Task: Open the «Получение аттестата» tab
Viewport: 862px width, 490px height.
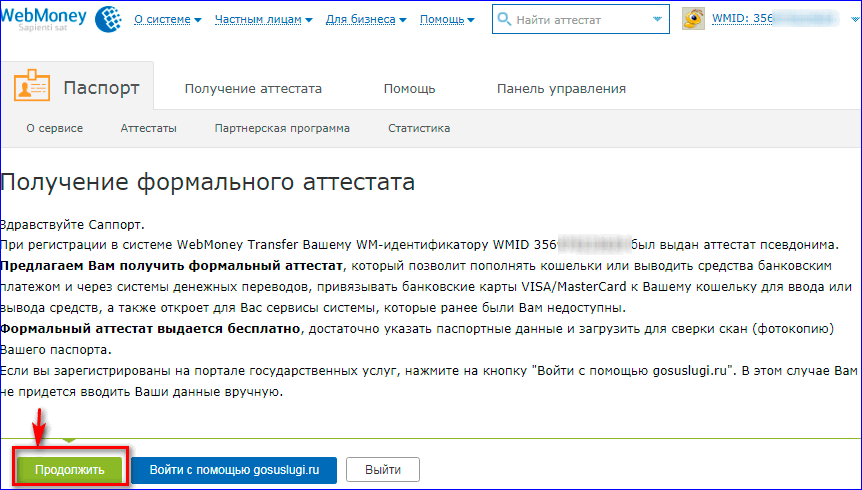Action: tap(253, 89)
